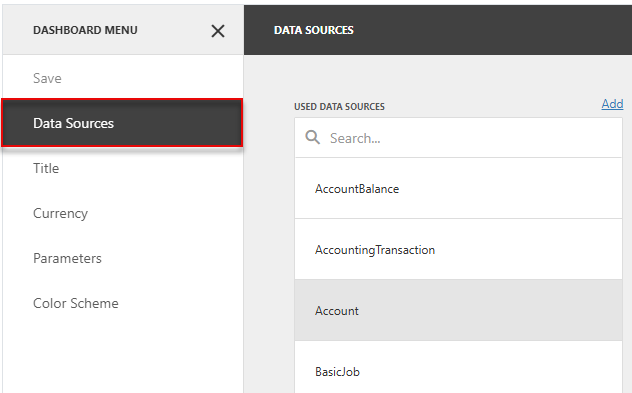Open the Title menu item
This screenshot has height=393, width=632.
point(123,168)
